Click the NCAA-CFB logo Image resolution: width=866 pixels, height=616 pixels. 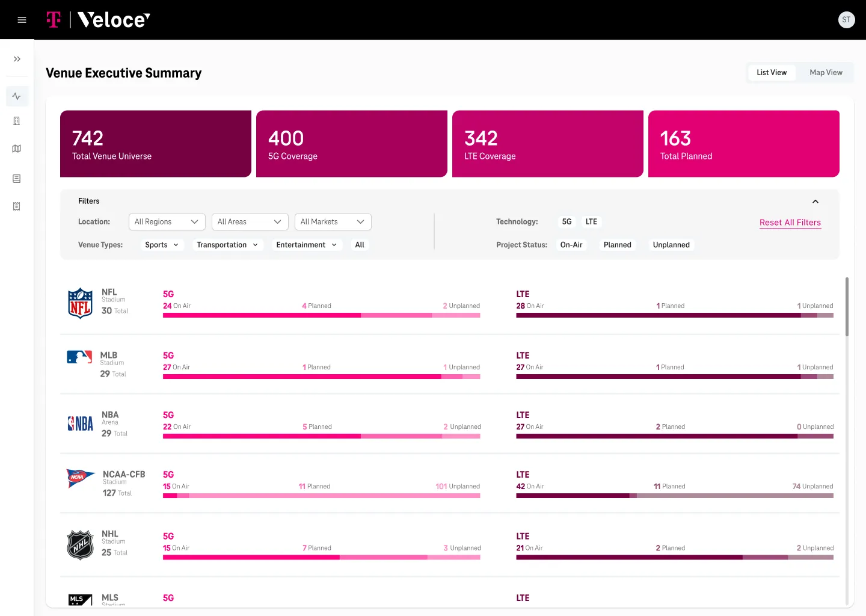(81, 478)
